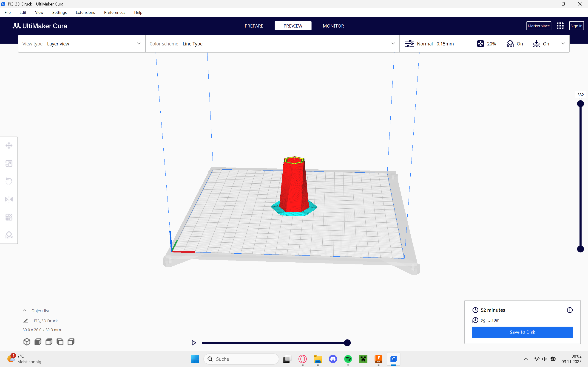Open the Color scheme dropdown
The image size is (588, 367).
[x=272, y=44]
